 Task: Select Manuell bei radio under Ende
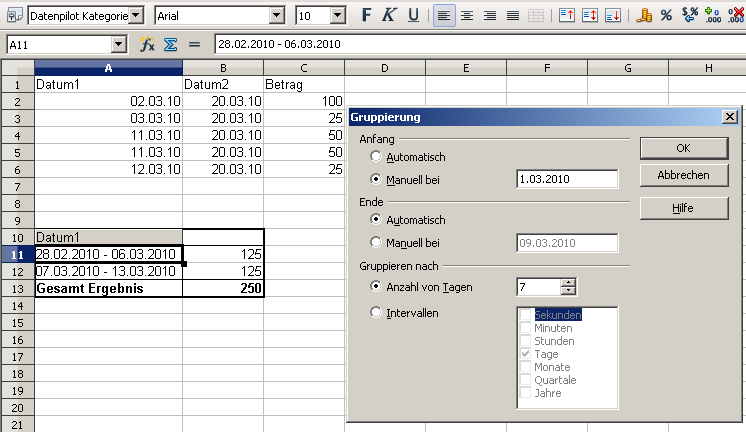pos(376,242)
